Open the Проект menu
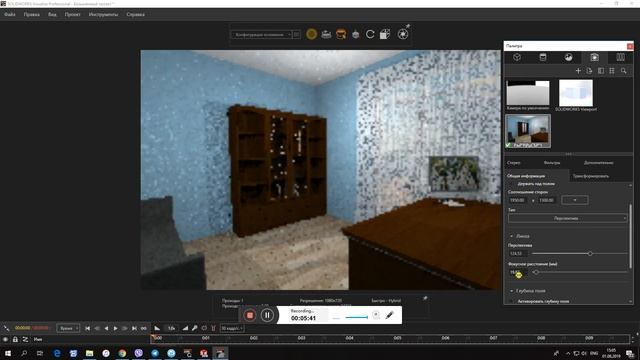The width and height of the screenshot is (640, 360). (73, 14)
